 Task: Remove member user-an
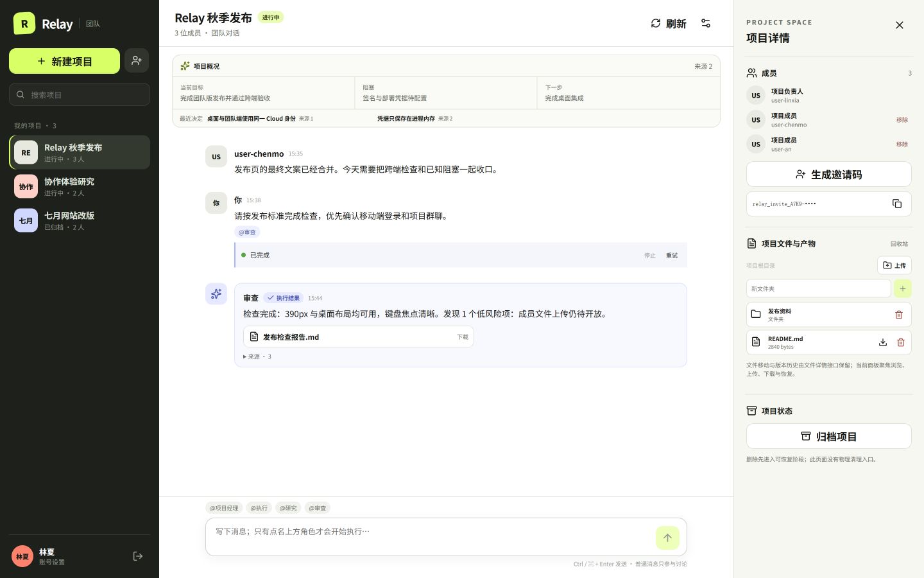tap(902, 144)
